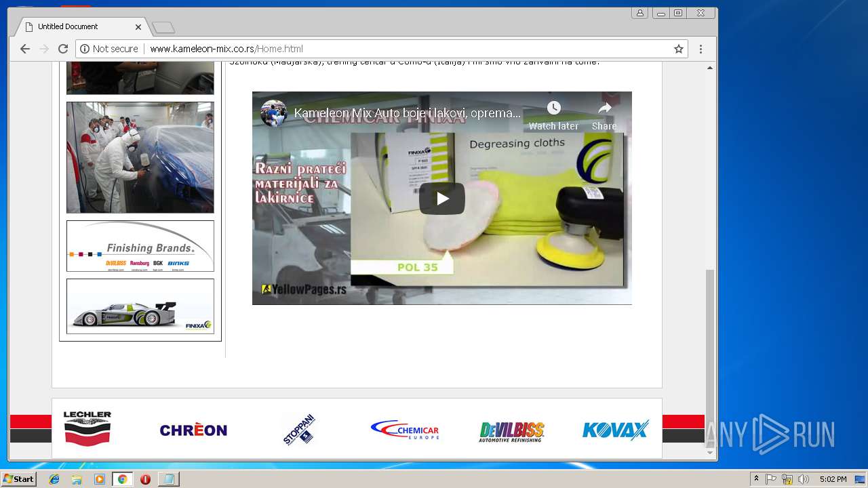This screenshot has height=488, width=868.
Task: Open the volume speaker tray icon
Action: point(804,479)
